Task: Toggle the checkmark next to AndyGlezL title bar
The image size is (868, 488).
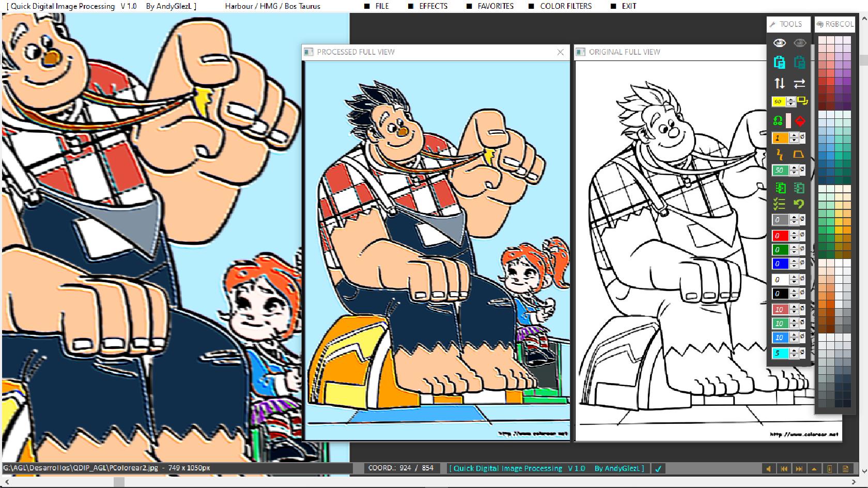Action: click(x=658, y=468)
